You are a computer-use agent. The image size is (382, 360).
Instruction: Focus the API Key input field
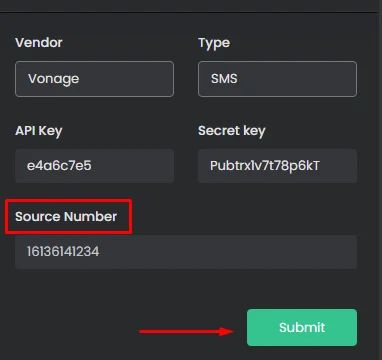(x=94, y=166)
